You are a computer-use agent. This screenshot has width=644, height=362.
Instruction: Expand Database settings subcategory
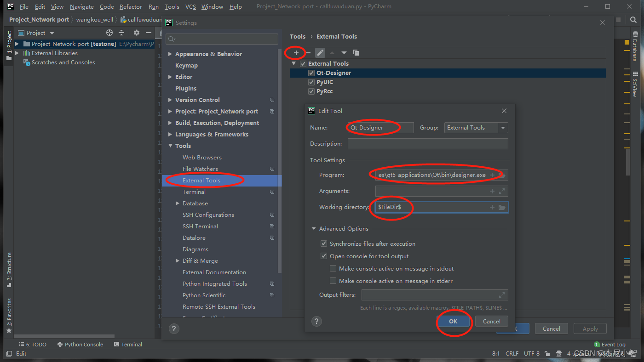(x=178, y=204)
